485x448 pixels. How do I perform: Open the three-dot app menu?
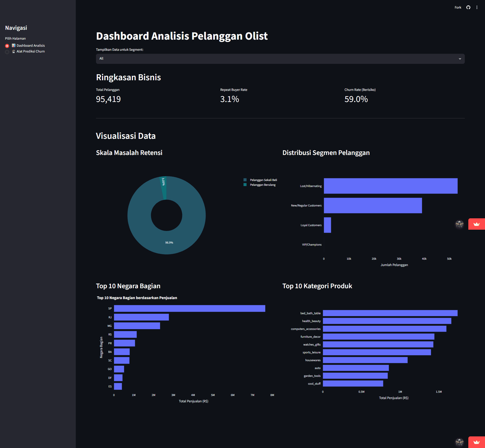477,8
